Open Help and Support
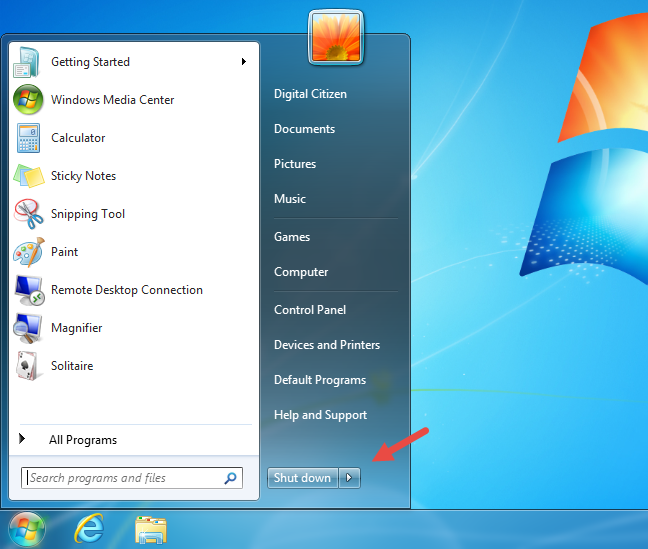The height and width of the screenshot is (549, 648). [320, 415]
